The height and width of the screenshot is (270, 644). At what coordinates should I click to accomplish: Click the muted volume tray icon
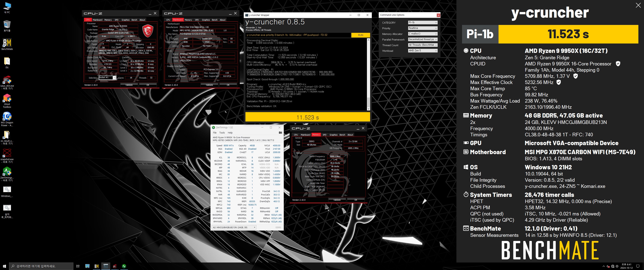point(608,266)
